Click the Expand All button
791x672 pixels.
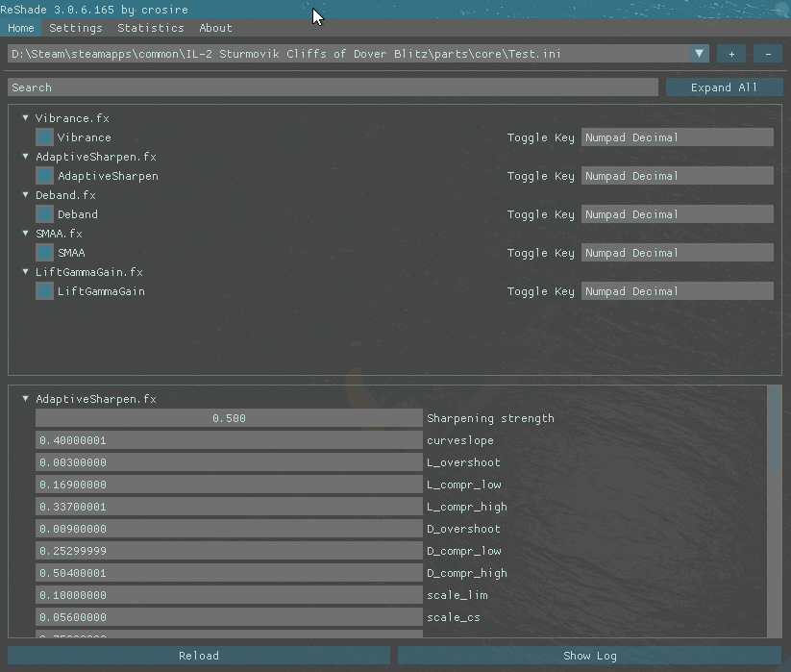tap(724, 87)
